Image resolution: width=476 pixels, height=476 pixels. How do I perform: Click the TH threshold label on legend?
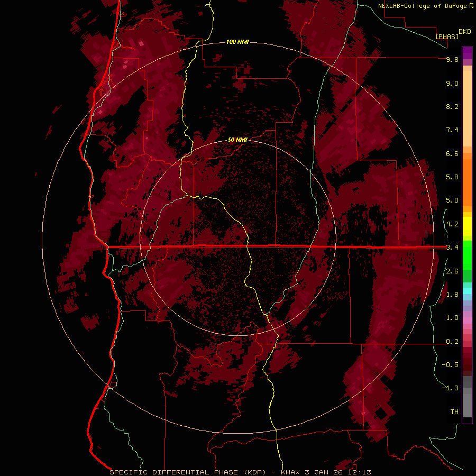(x=454, y=412)
